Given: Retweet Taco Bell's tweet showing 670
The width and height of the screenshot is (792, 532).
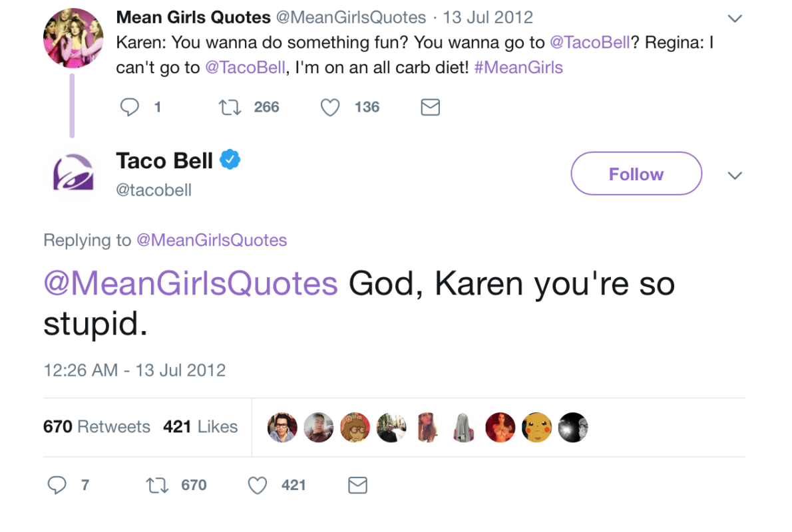Looking at the screenshot, I should pyautogui.click(x=158, y=485).
